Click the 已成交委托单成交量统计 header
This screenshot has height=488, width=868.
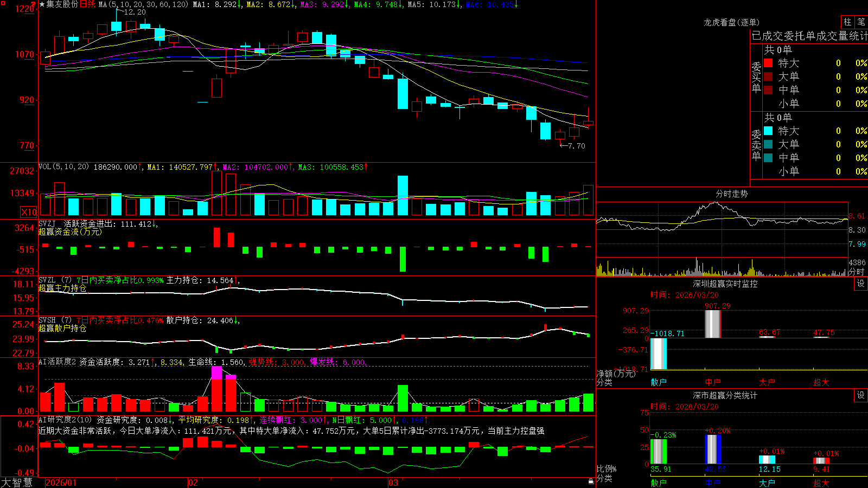click(809, 36)
